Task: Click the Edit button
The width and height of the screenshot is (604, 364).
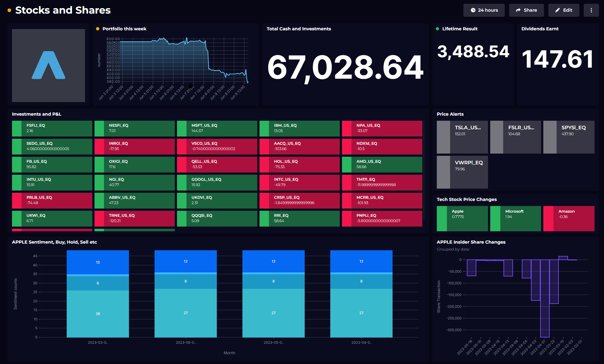Action: 564,10
